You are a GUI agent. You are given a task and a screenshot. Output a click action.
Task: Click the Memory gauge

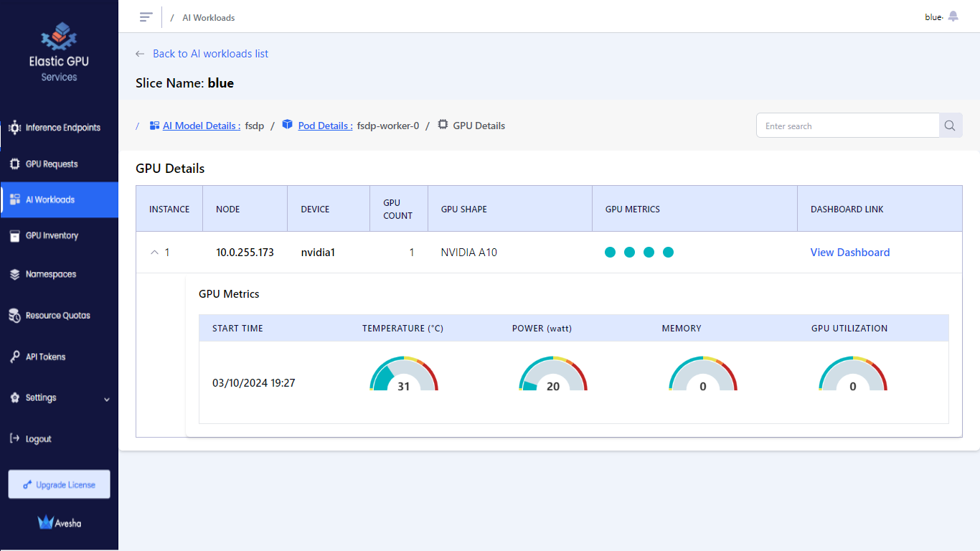tap(703, 374)
